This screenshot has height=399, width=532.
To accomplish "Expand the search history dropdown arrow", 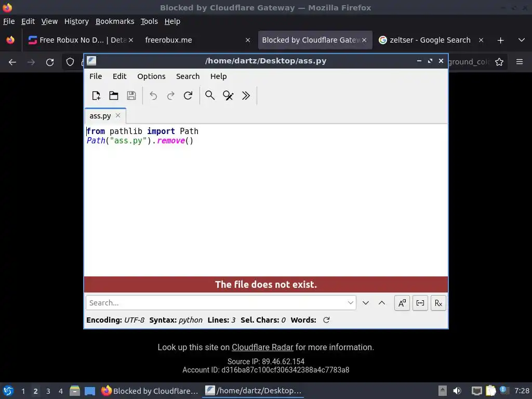I will [x=351, y=303].
